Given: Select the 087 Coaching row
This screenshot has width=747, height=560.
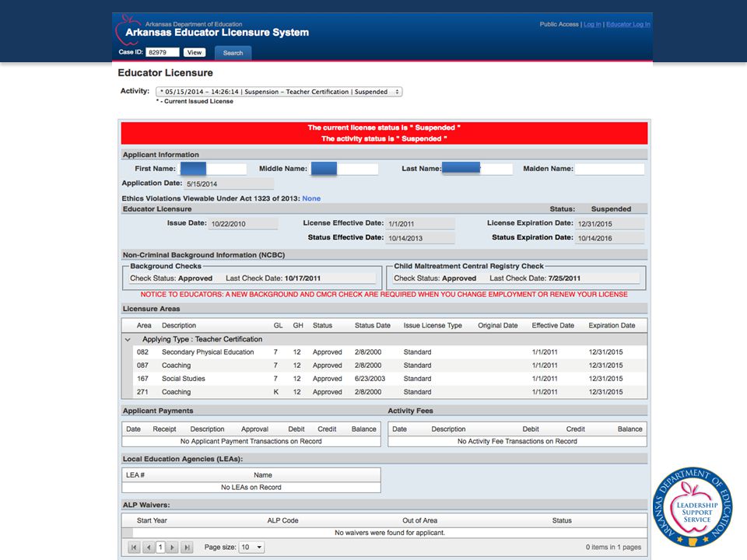Looking at the screenshot, I should click(x=390, y=366).
